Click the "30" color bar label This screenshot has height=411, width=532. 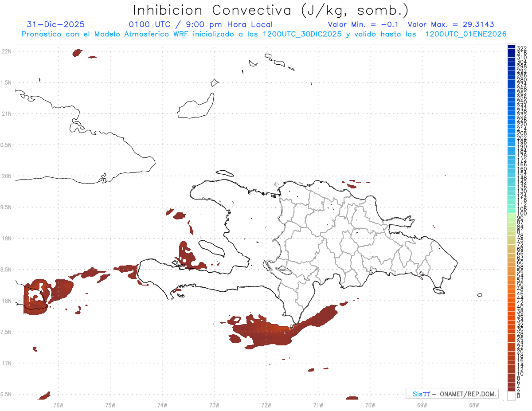tap(520, 329)
